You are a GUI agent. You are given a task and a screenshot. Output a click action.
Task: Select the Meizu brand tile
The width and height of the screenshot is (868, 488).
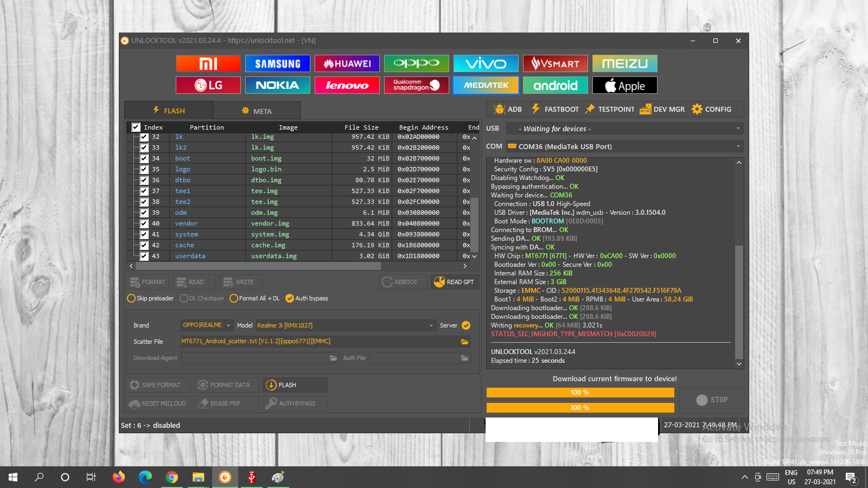coord(625,63)
